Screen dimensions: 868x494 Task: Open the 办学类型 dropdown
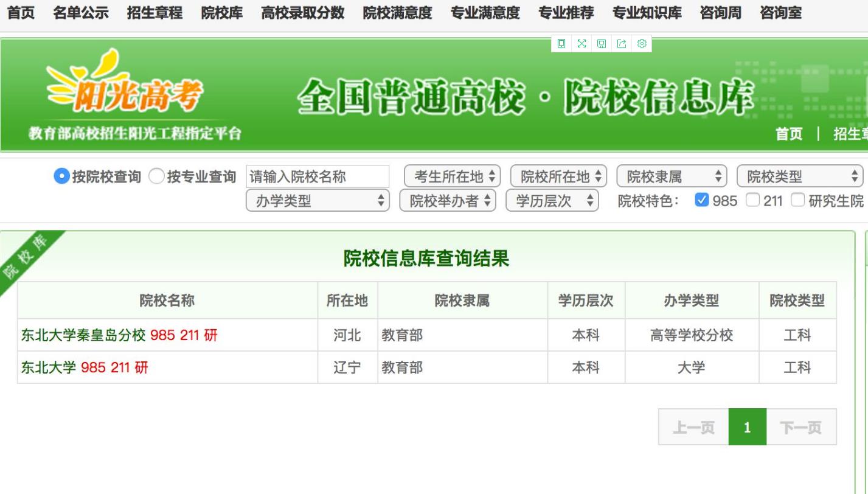318,200
